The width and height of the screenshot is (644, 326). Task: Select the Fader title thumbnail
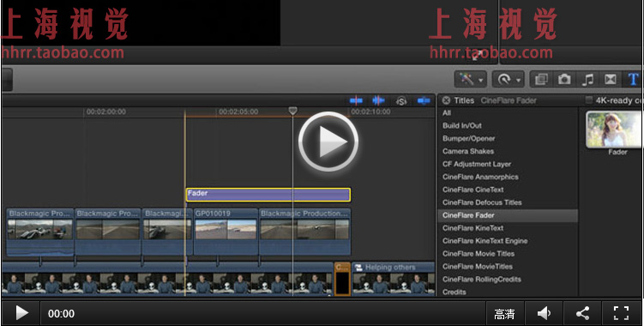click(x=615, y=130)
